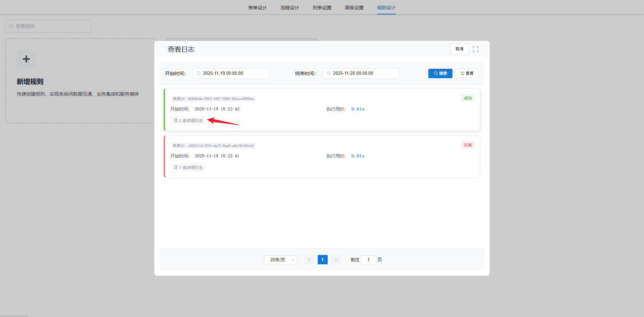Switch to the 表单设计 tab
The width and height of the screenshot is (644, 317).
[x=257, y=8]
